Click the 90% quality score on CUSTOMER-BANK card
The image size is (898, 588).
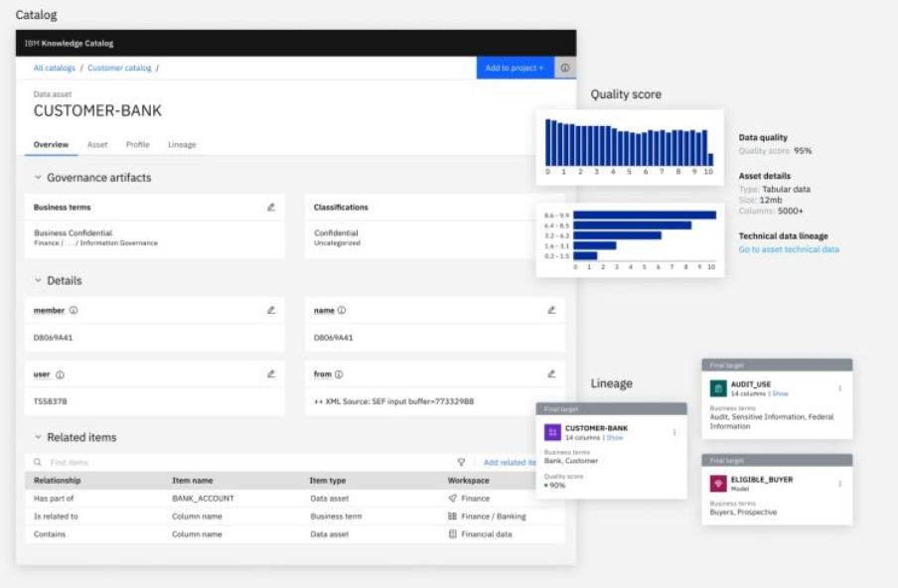[x=556, y=486]
